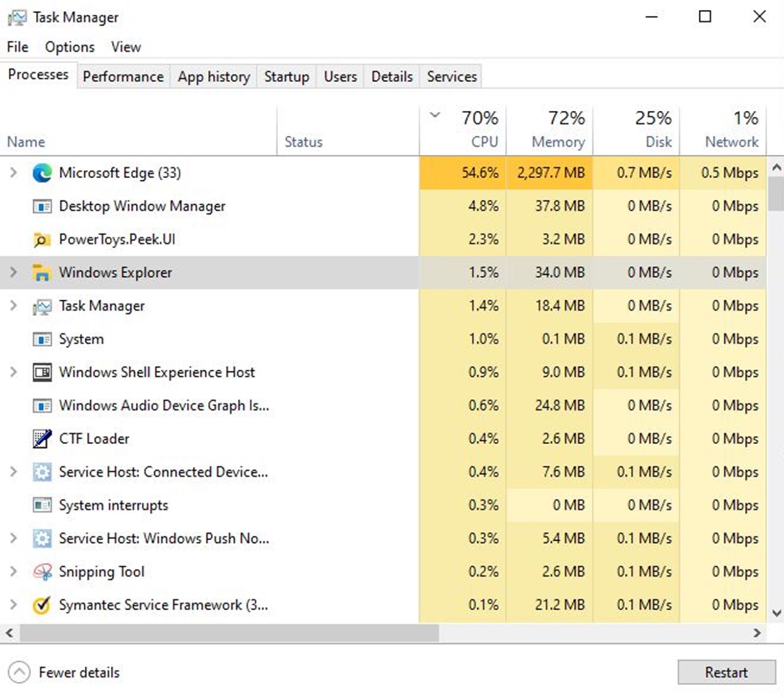
Task: Open the Options menu
Action: pyautogui.click(x=69, y=47)
